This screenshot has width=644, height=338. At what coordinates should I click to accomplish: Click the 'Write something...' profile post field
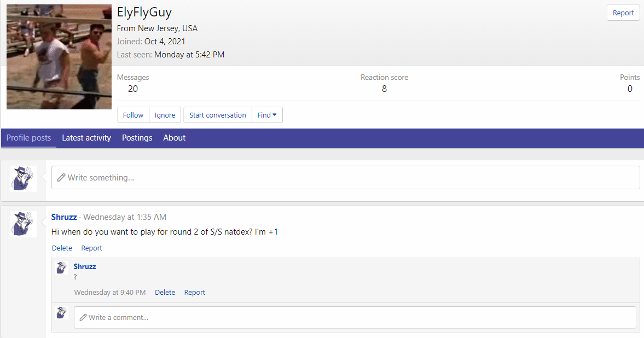point(345,178)
